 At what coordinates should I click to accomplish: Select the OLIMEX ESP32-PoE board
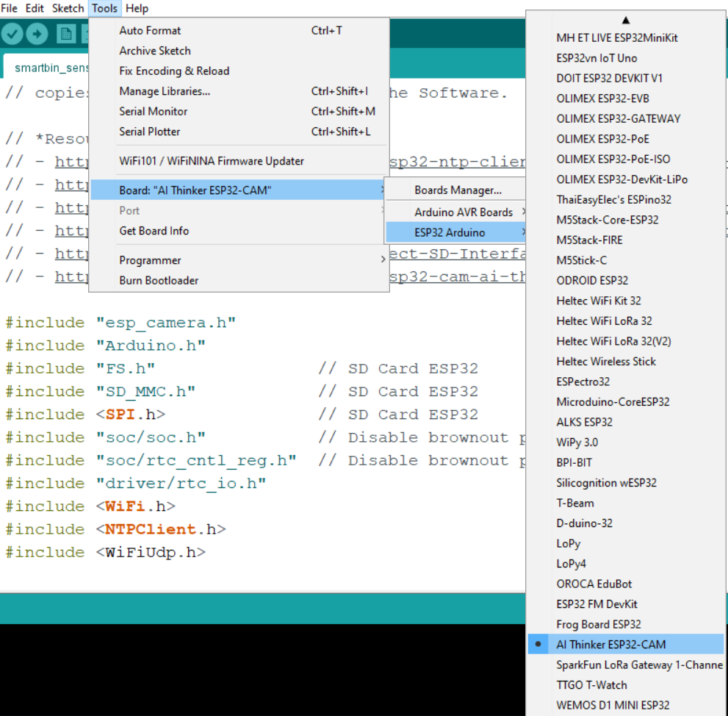(625, 139)
